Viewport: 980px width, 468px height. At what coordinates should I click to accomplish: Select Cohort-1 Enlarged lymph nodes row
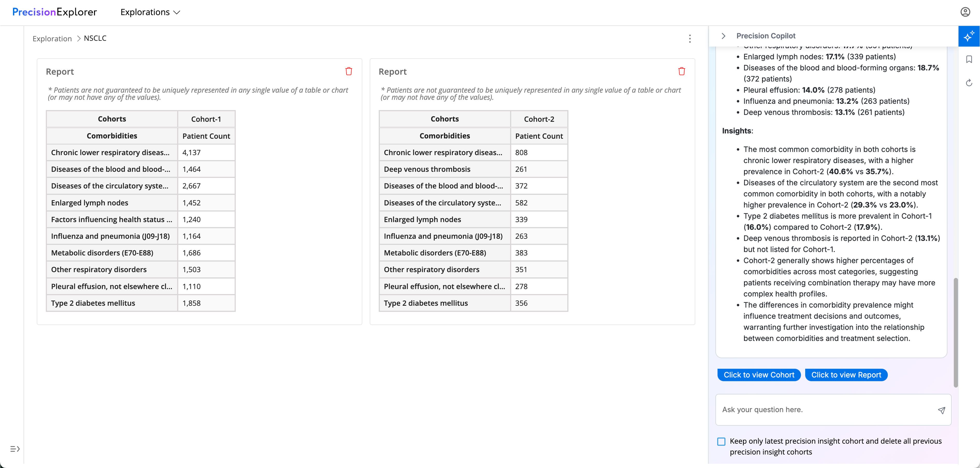140,203
